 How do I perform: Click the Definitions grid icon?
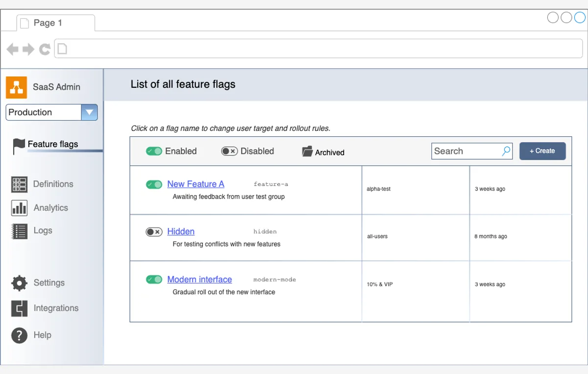(19, 184)
